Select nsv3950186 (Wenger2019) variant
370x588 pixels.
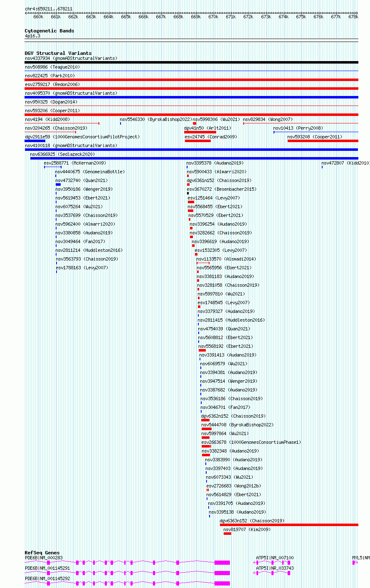84,189
